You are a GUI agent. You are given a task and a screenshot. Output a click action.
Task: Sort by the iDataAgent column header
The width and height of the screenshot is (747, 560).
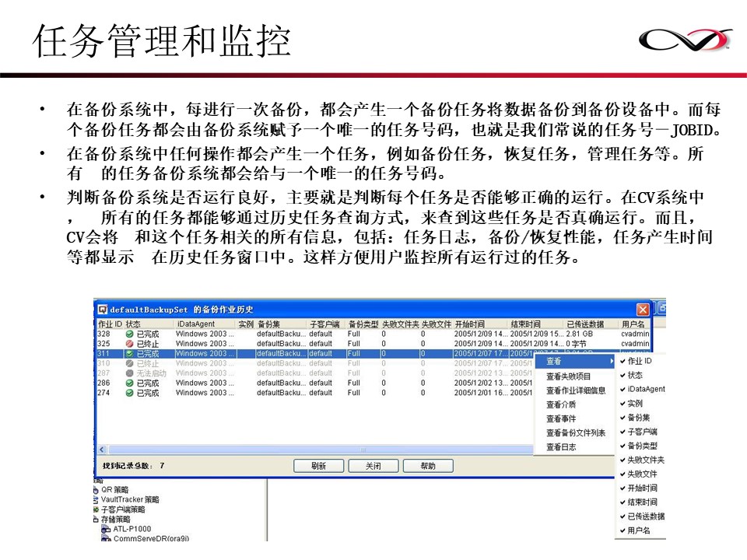pos(205,324)
